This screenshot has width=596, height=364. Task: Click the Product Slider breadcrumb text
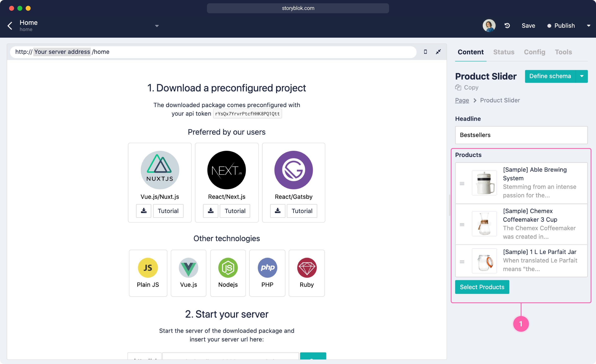click(x=500, y=100)
